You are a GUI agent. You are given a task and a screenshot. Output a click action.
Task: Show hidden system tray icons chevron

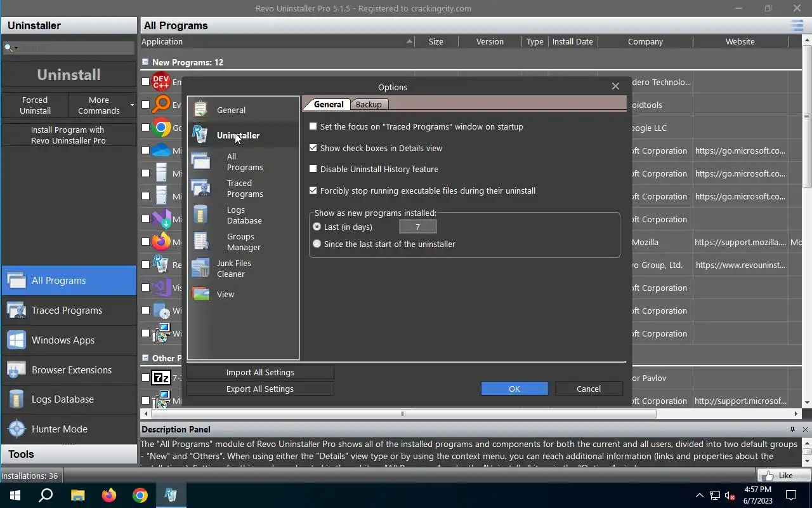pos(700,495)
